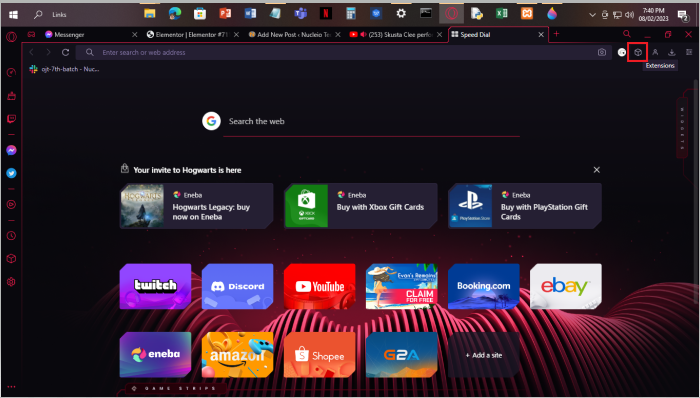Open GX Control speedometer in sidebar

(x=12, y=73)
